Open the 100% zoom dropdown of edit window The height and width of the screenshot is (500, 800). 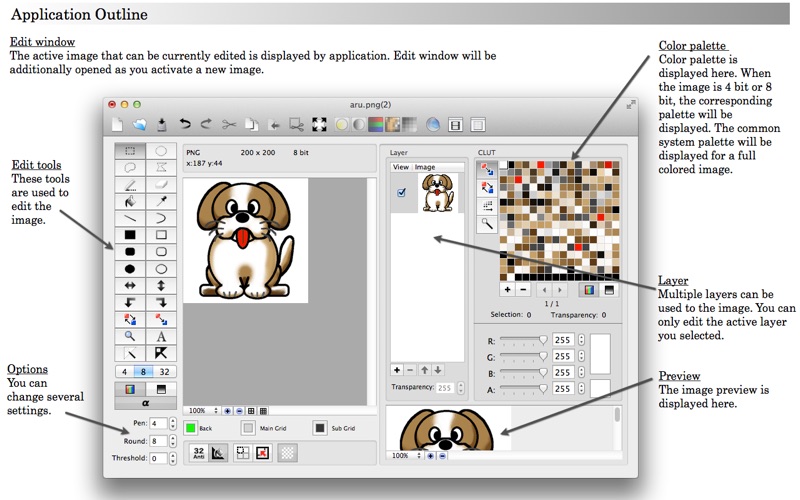[x=201, y=410]
